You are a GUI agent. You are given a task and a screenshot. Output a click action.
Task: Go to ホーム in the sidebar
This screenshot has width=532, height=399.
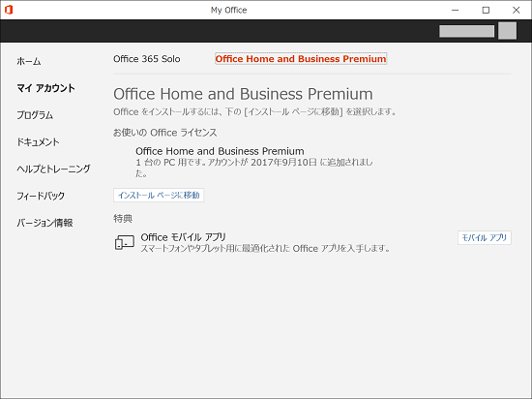click(x=29, y=61)
